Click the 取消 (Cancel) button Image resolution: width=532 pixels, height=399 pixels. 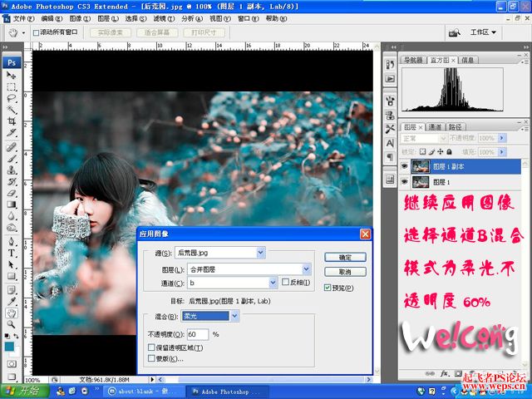[x=345, y=272]
